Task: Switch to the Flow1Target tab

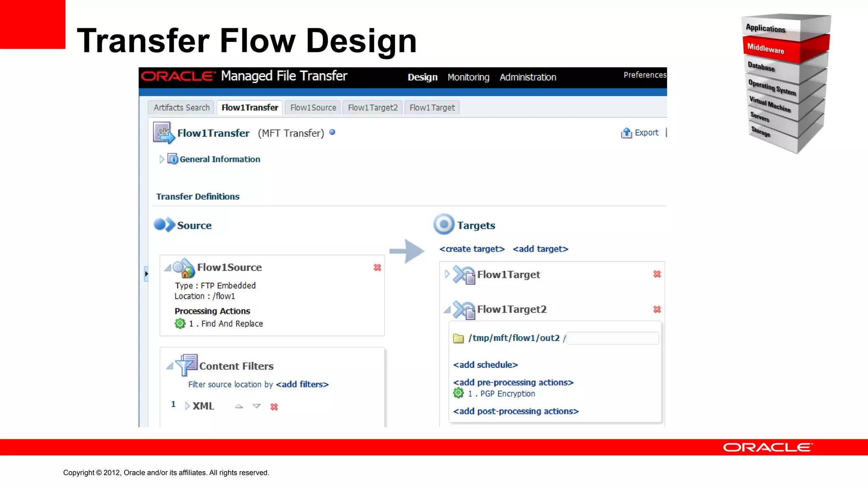Action: point(432,108)
